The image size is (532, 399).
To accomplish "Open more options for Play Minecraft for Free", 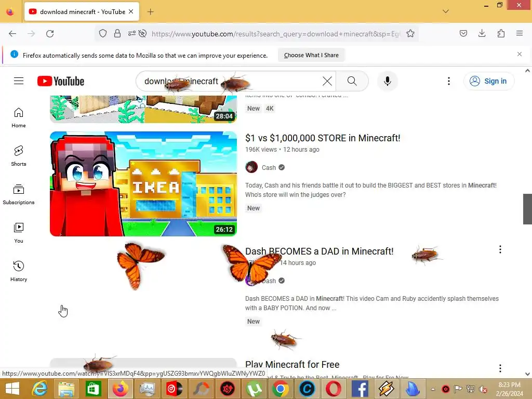I will pyautogui.click(x=500, y=368).
